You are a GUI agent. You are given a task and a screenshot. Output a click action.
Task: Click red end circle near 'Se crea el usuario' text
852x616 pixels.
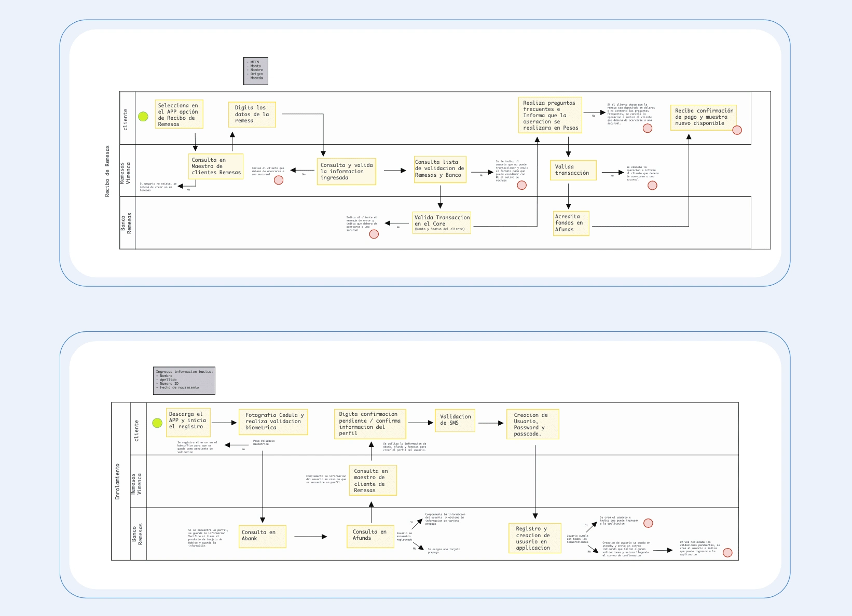pos(648,523)
